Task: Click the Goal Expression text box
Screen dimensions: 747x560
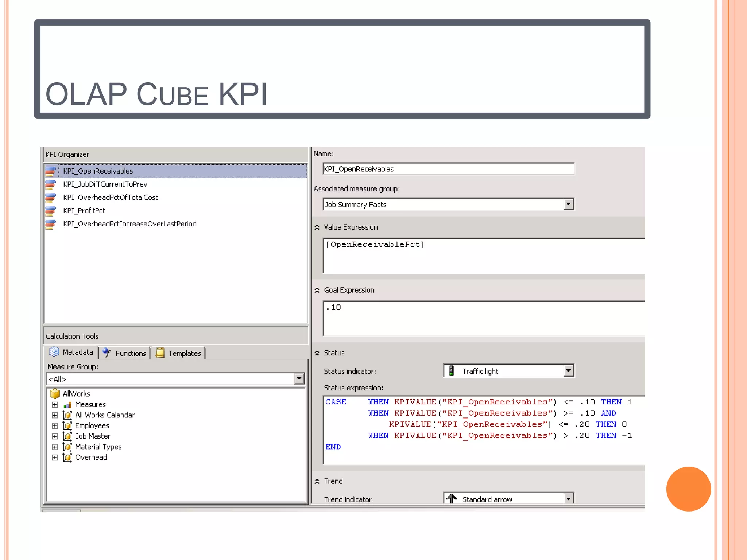Action: [484, 318]
